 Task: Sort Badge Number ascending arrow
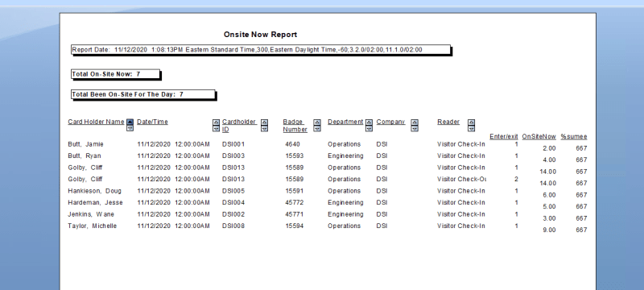click(317, 122)
